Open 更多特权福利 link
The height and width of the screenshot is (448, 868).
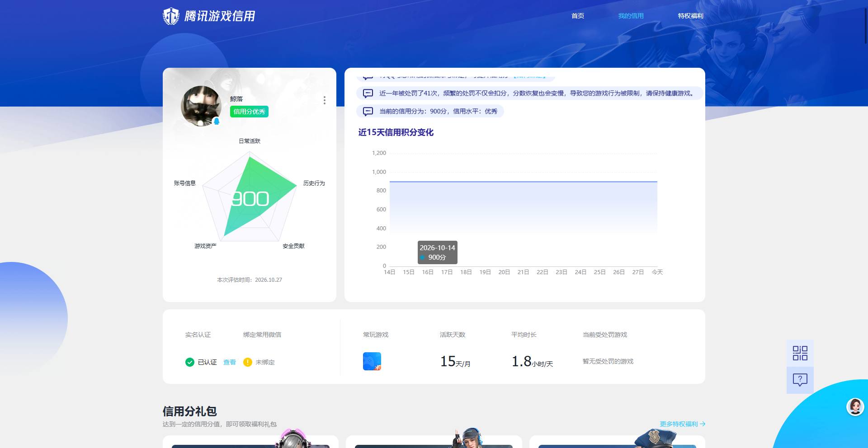[x=682, y=424]
